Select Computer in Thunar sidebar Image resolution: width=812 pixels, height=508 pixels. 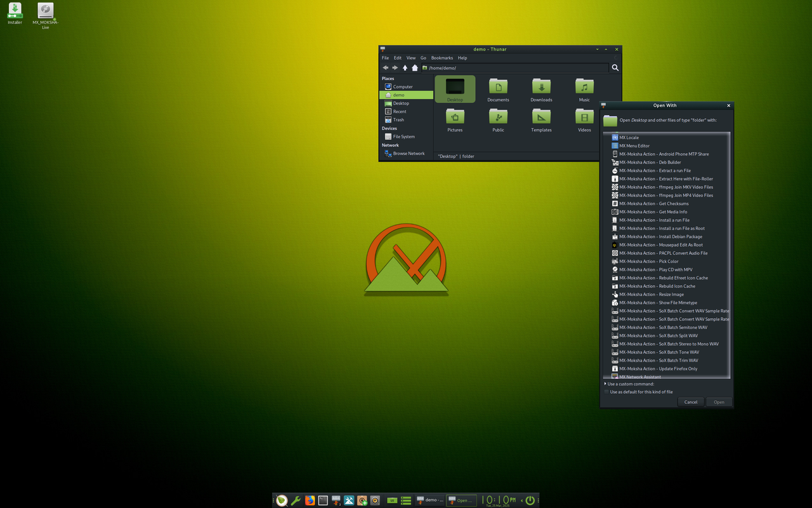pyautogui.click(x=406, y=86)
